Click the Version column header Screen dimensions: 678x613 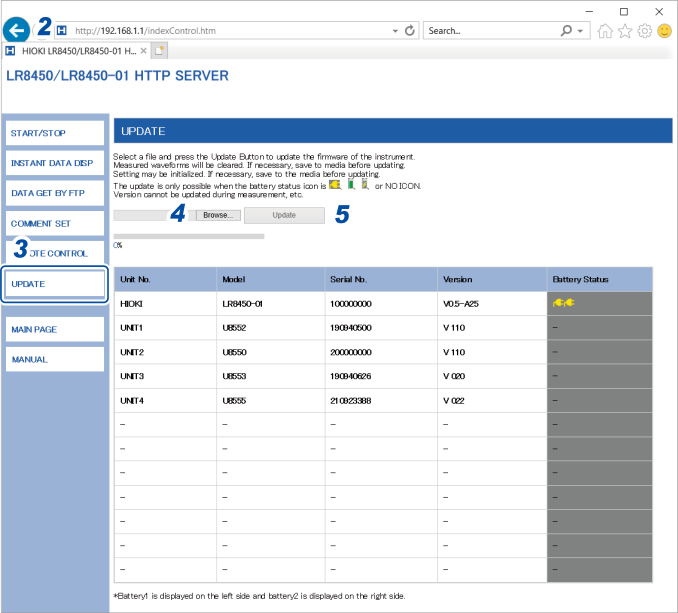coord(492,279)
